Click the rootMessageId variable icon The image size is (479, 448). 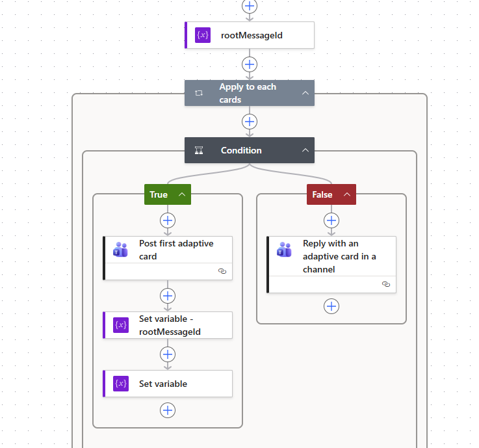[203, 35]
